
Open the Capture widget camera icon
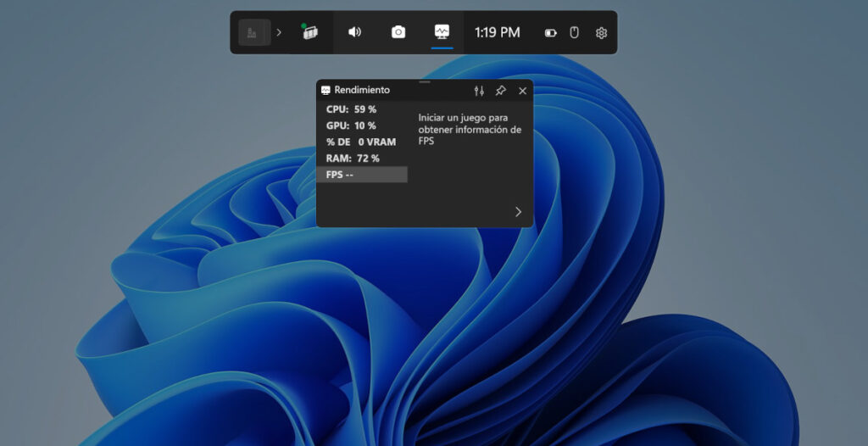coord(398,32)
